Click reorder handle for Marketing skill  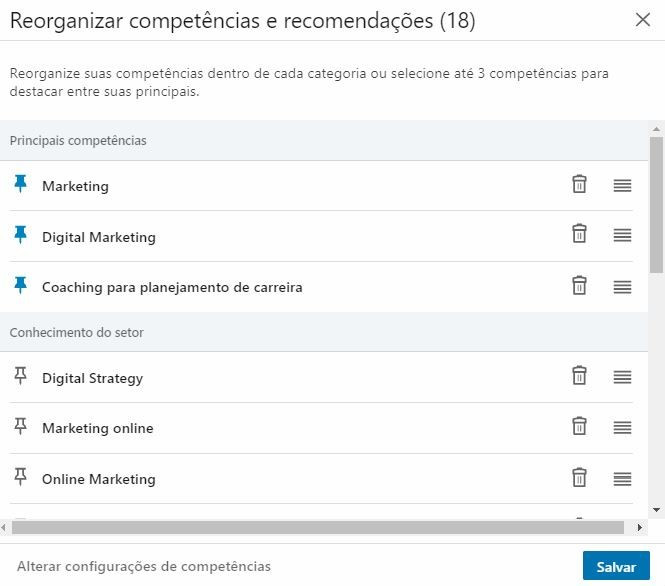pos(622,185)
